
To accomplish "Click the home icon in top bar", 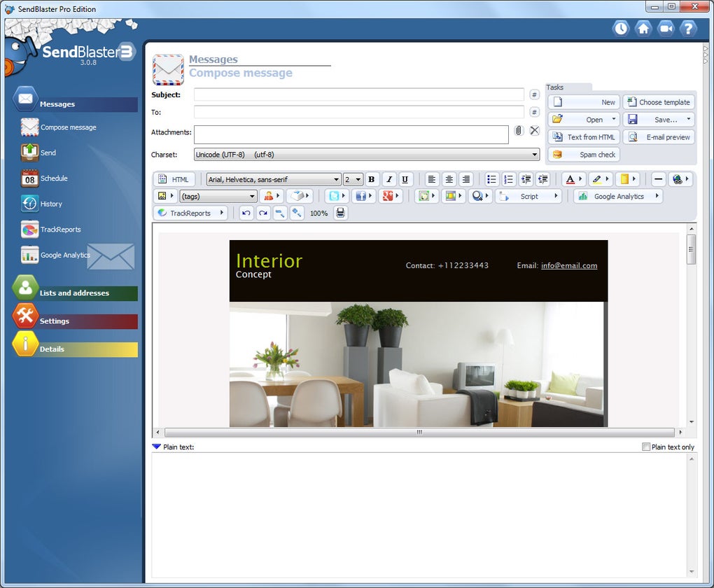I will [643, 29].
